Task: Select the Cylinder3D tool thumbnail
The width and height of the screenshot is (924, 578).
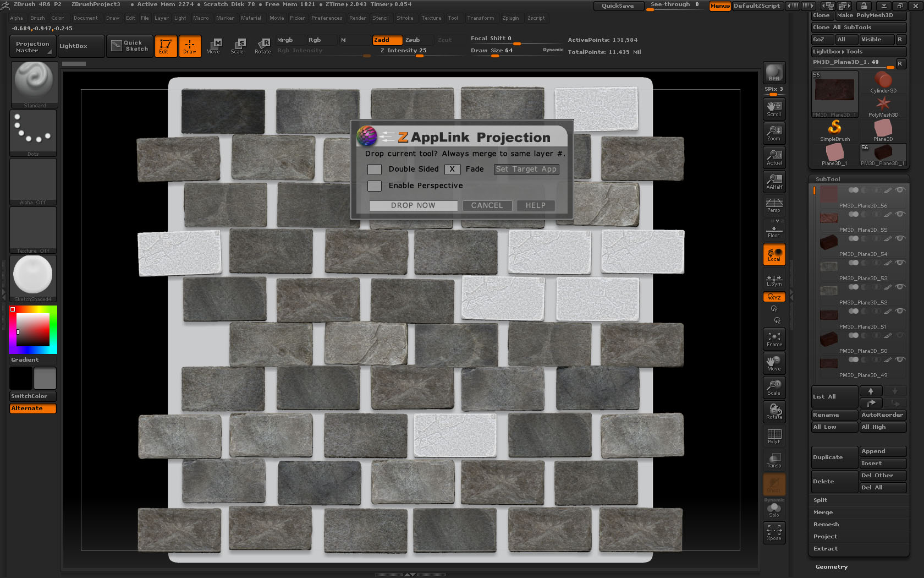Action: coord(883,80)
